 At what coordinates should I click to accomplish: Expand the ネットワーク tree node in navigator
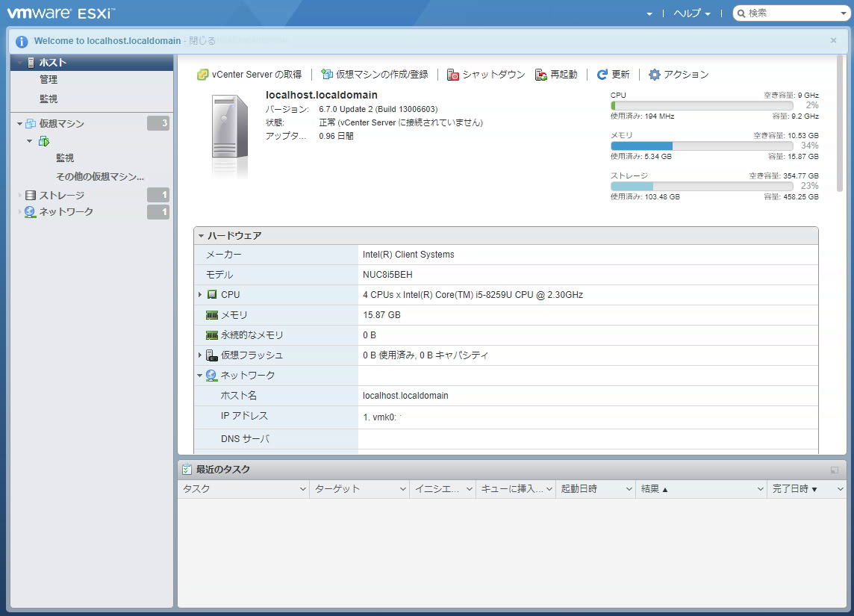pos(19,212)
